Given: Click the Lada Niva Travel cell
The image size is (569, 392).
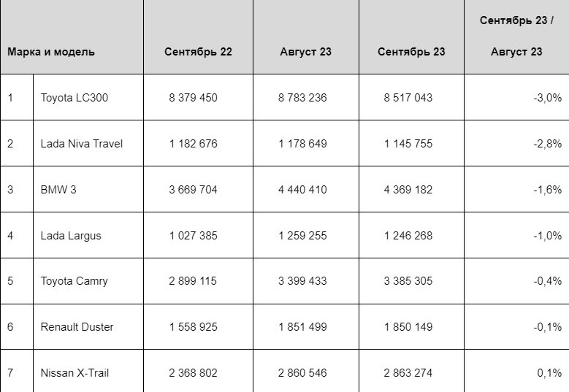Looking at the screenshot, I should 82,144.
